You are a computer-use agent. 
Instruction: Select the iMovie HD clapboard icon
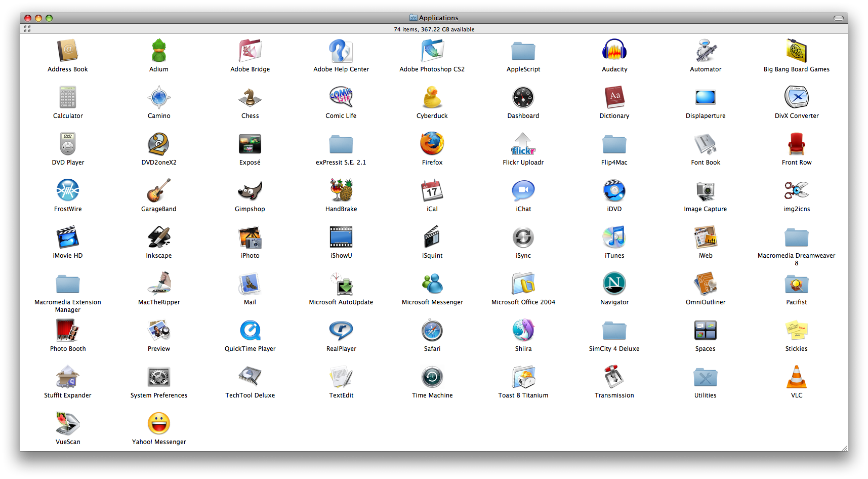[x=68, y=237]
